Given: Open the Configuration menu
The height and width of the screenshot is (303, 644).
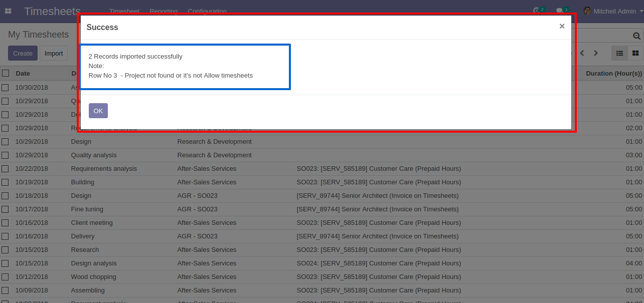Looking at the screenshot, I should [207, 11].
